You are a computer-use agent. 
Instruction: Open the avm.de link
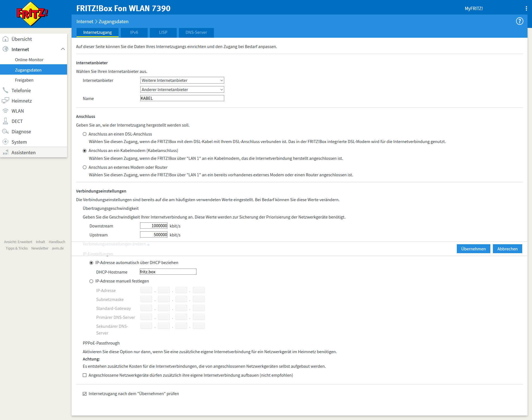click(x=58, y=248)
